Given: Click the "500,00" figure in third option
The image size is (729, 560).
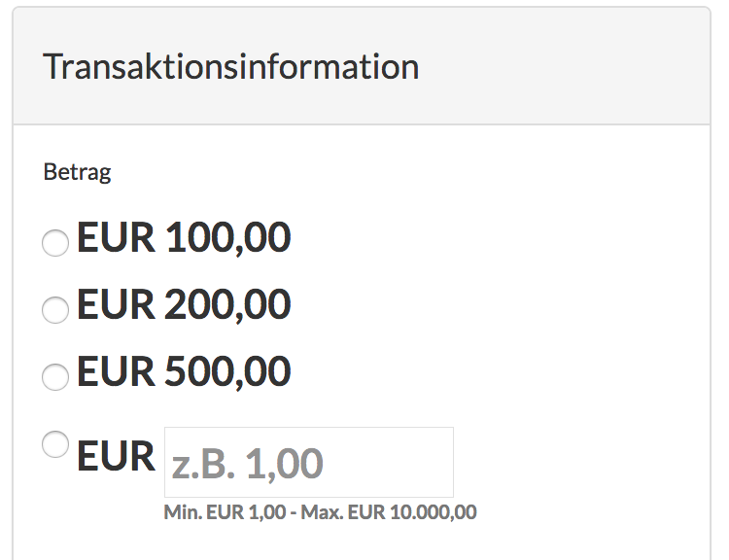Looking at the screenshot, I should coord(227,372).
